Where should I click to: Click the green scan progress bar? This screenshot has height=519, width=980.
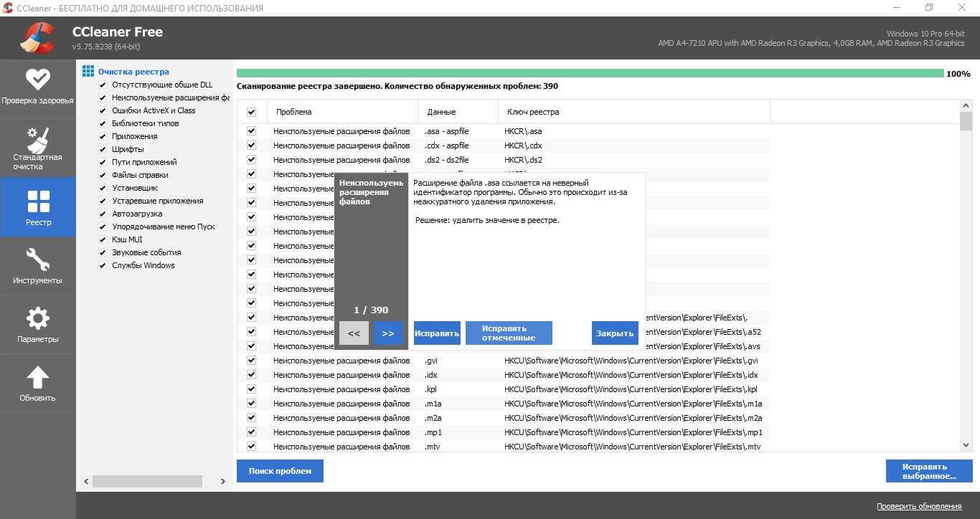coord(590,73)
